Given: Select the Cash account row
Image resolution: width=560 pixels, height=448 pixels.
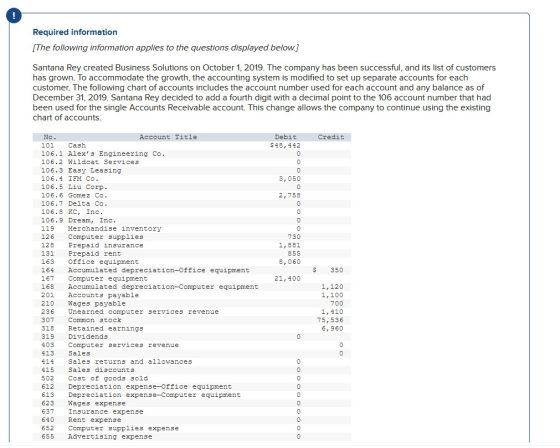Looking at the screenshot, I should [192, 145].
